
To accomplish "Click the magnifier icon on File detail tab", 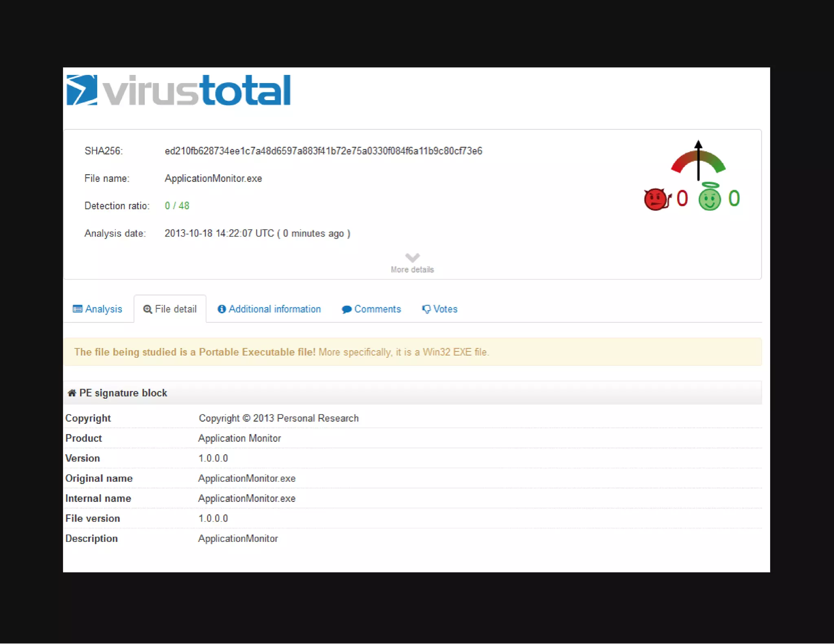I will tap(147, 309).
